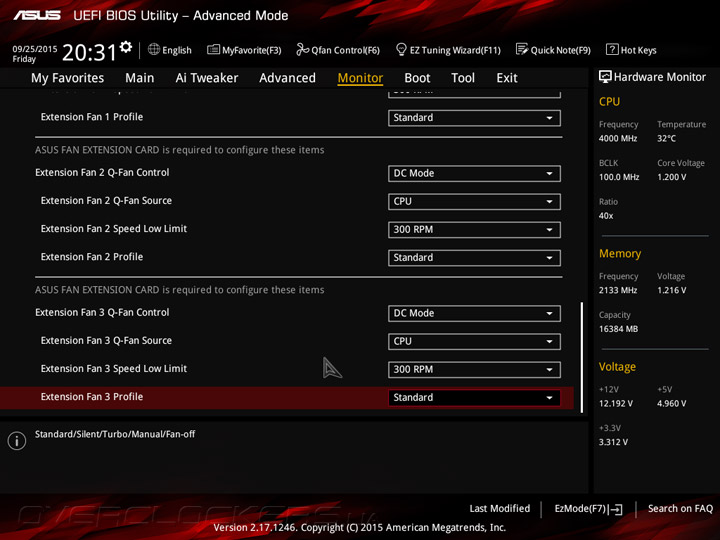The width and height of the screenshot is (720, 540).
Task: Open Extension Fan 3 Speed Low Limit dropdown
Action: [474, 370]
